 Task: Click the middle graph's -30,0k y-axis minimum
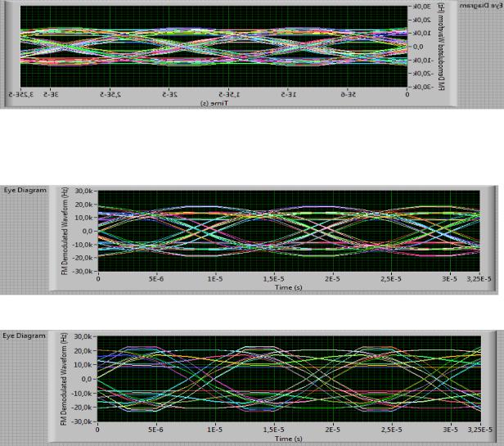click(x=83, y=271)
